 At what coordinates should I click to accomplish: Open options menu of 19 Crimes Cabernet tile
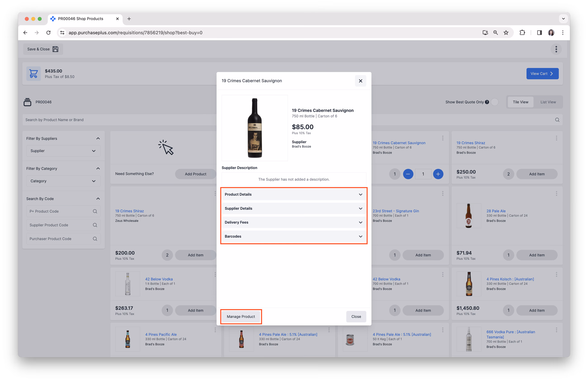[x=443, y=138]
